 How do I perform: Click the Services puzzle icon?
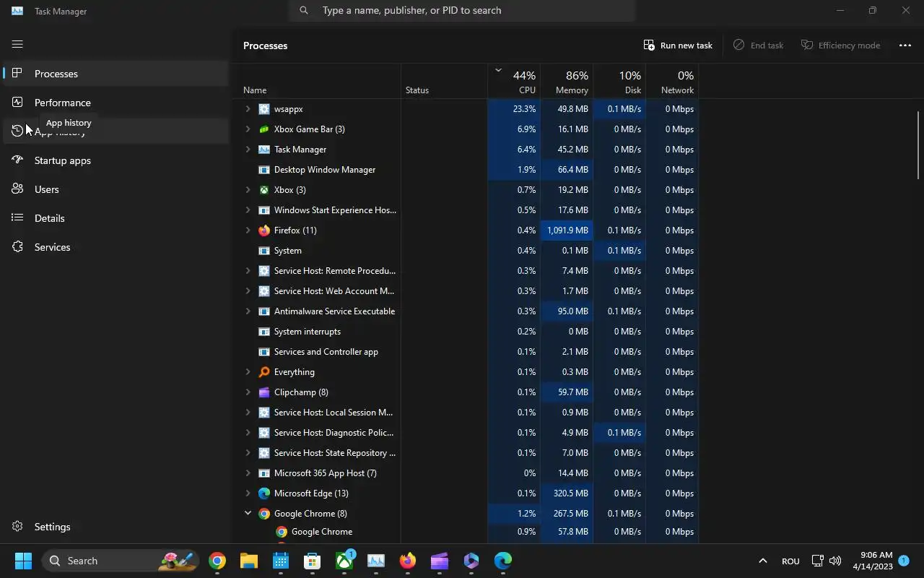pyautogui.click(x=17, y=247)
